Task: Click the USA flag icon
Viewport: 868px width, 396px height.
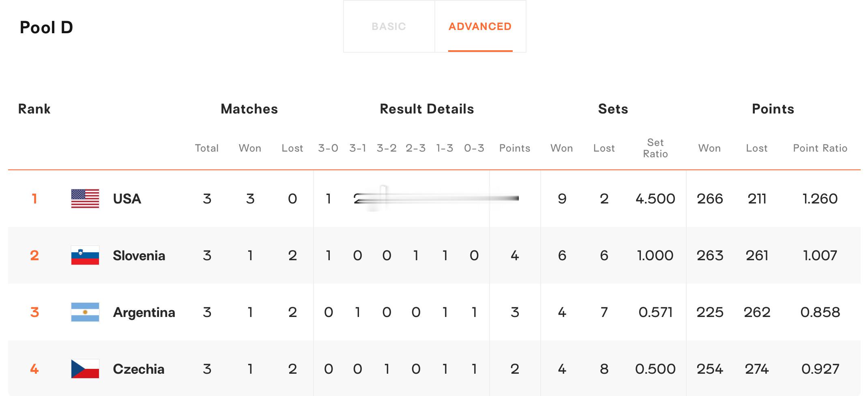Action: pos(85,199)
